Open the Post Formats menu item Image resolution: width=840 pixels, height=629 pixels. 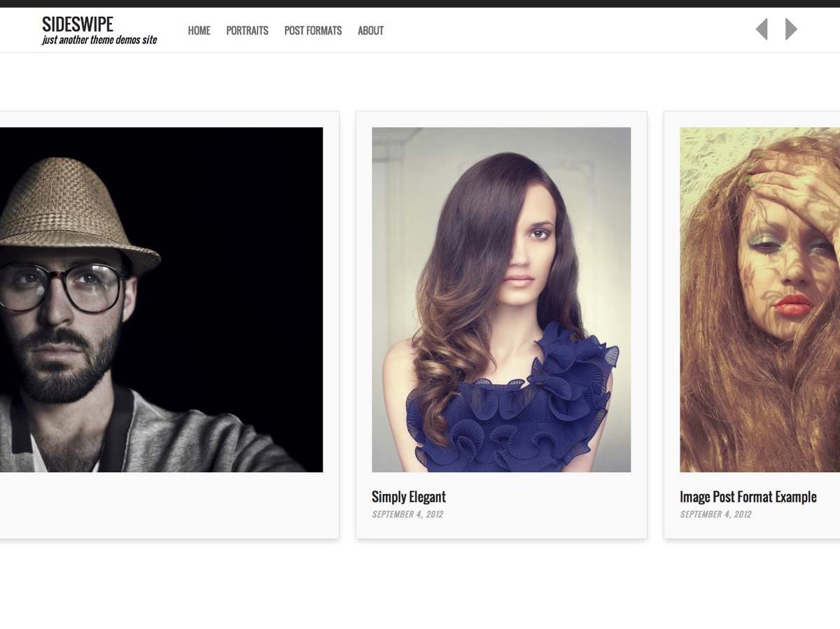tap(313, 31)
